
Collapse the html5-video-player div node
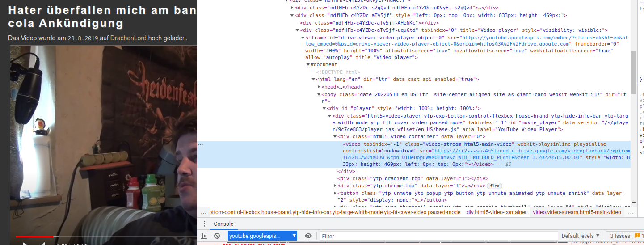point(329,116)
